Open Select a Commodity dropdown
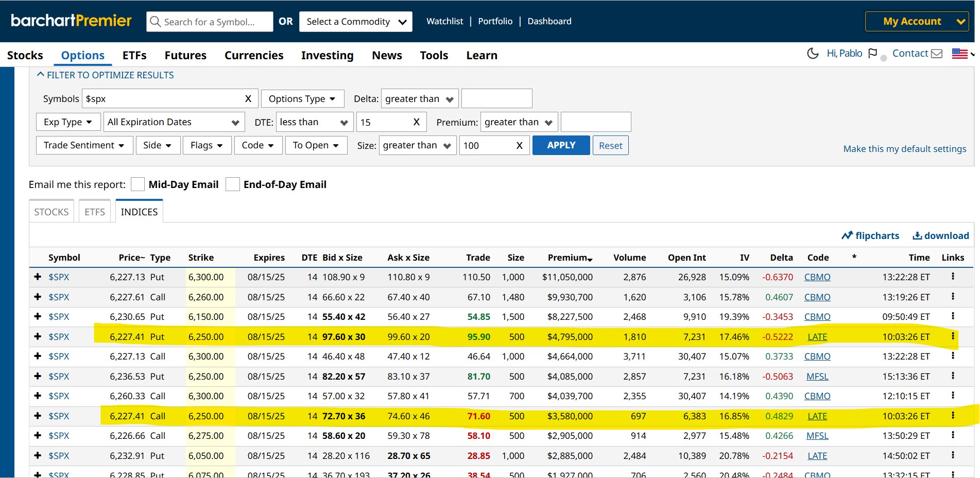The height and width of the screenshot is (478, 980). click(x=356, y=22)
